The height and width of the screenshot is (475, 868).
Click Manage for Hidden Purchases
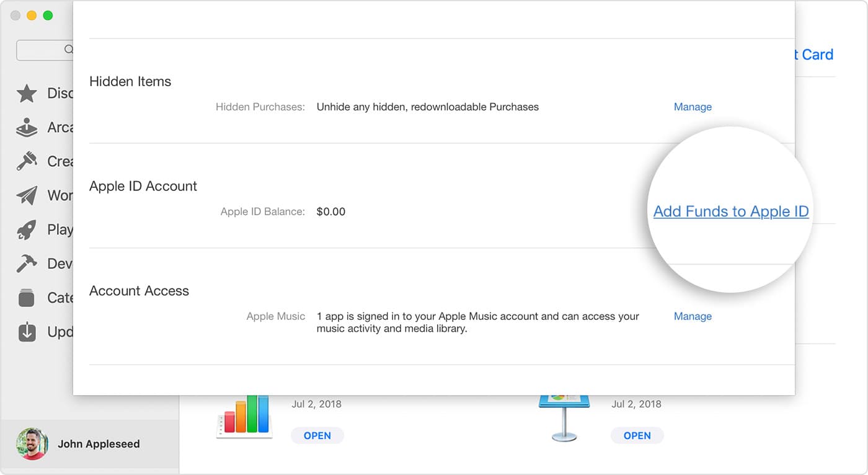[693, 107]
